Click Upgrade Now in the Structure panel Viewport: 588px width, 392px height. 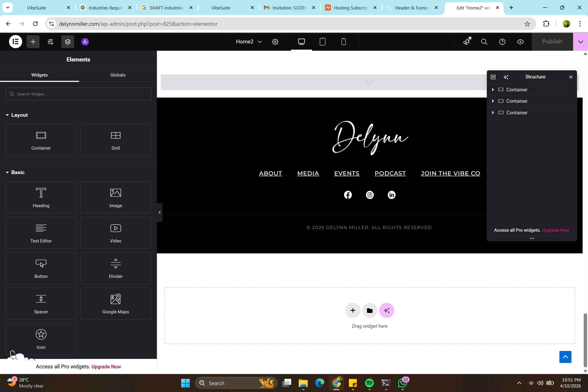(x=556, y=230)
